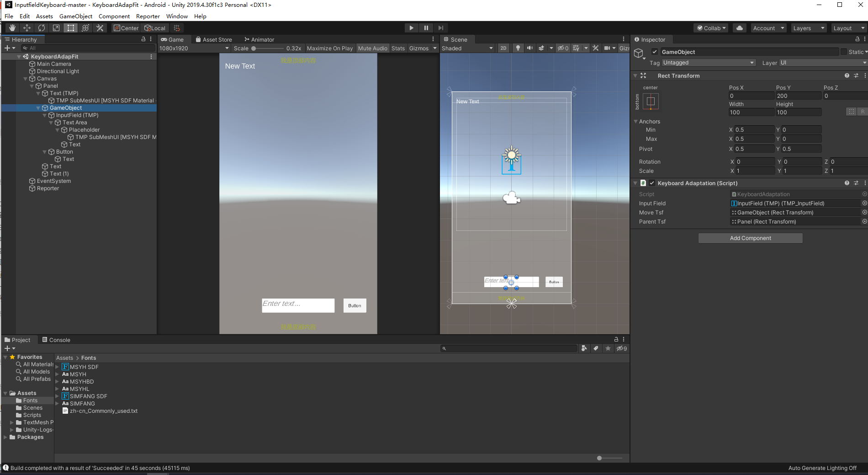Select the Rotate tool
The width and height of the screenshot is (868, 475).
point(42,28)
